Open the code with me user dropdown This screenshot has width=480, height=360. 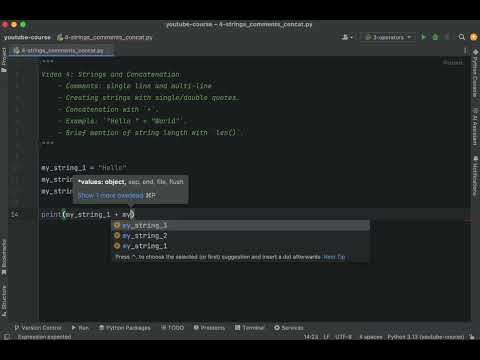347,37
